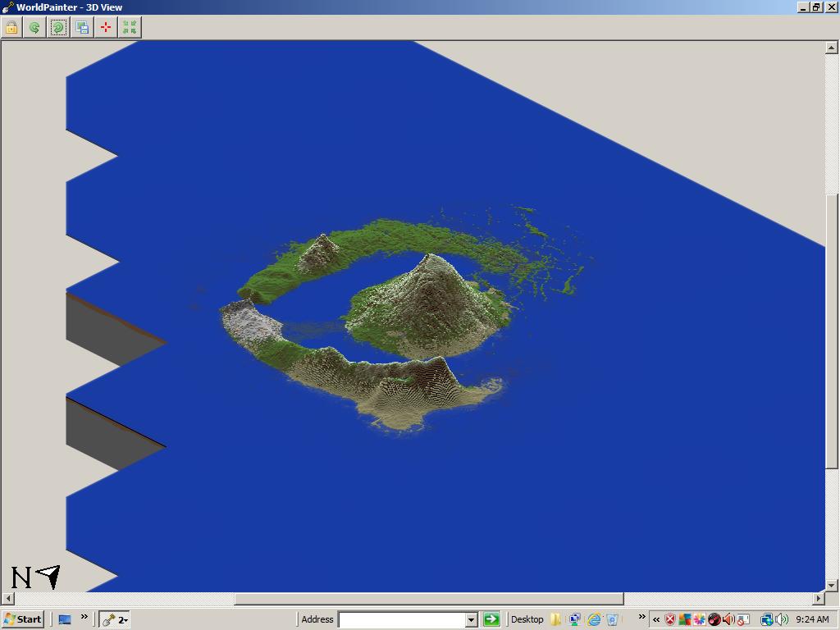Expand the quick launch chevron on the taskbar
Image resolution: width=840 pixels, height=630 pixels.
click(x=84, y=618)
